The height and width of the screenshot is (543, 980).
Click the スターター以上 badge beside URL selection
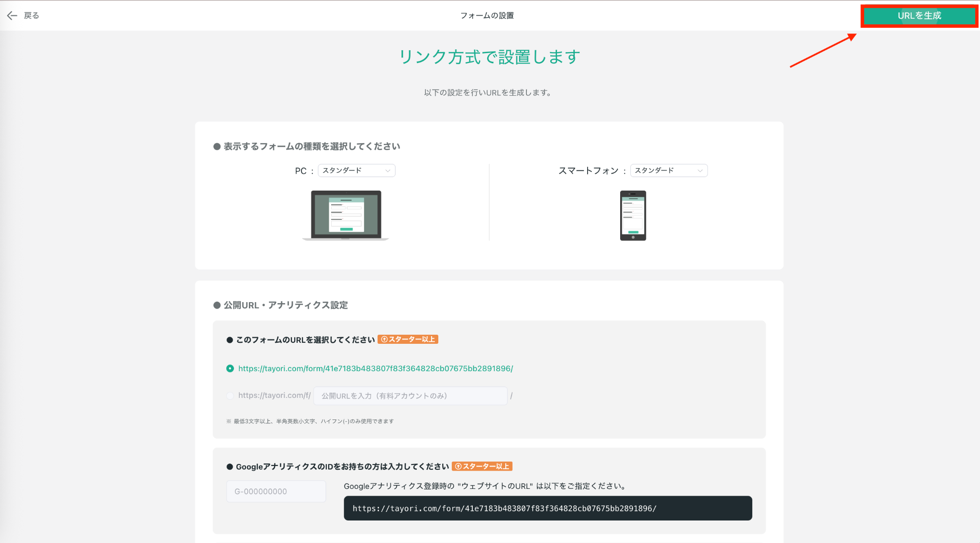pyautogui.click(x=408, y=339)
